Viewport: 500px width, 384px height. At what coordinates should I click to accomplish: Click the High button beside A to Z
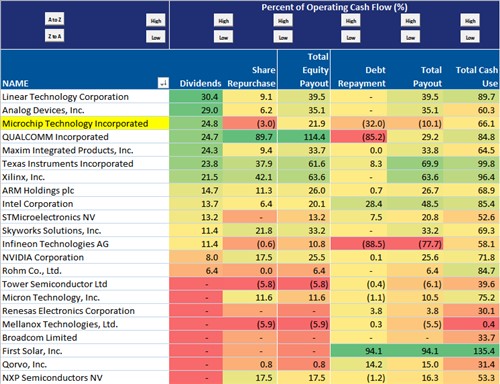coord(156,21)
